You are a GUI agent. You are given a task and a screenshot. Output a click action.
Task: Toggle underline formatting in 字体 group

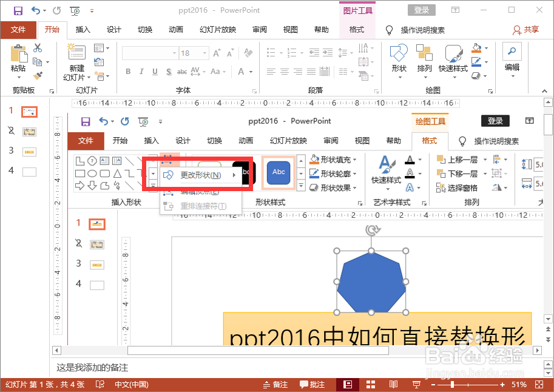[155, 72]
